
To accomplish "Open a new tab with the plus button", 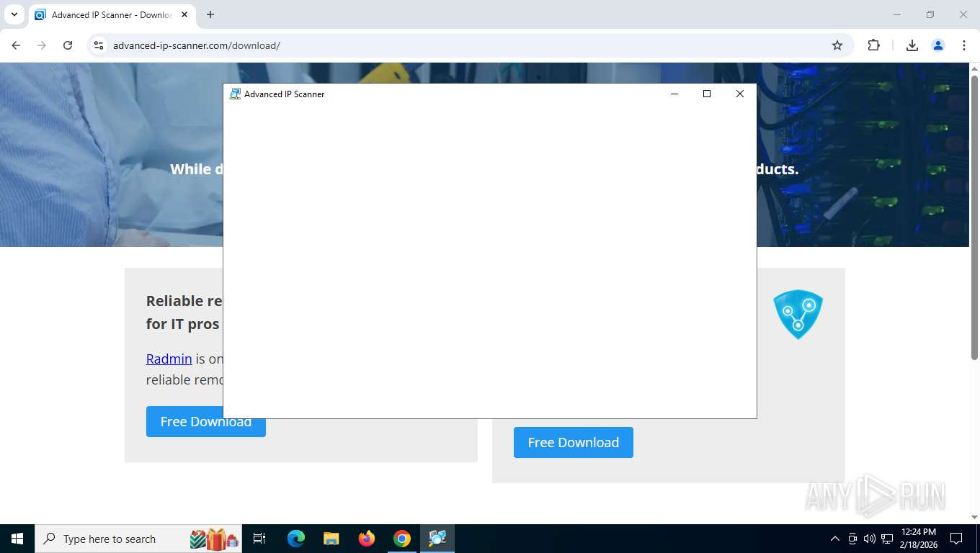I will tap(210, 14).
